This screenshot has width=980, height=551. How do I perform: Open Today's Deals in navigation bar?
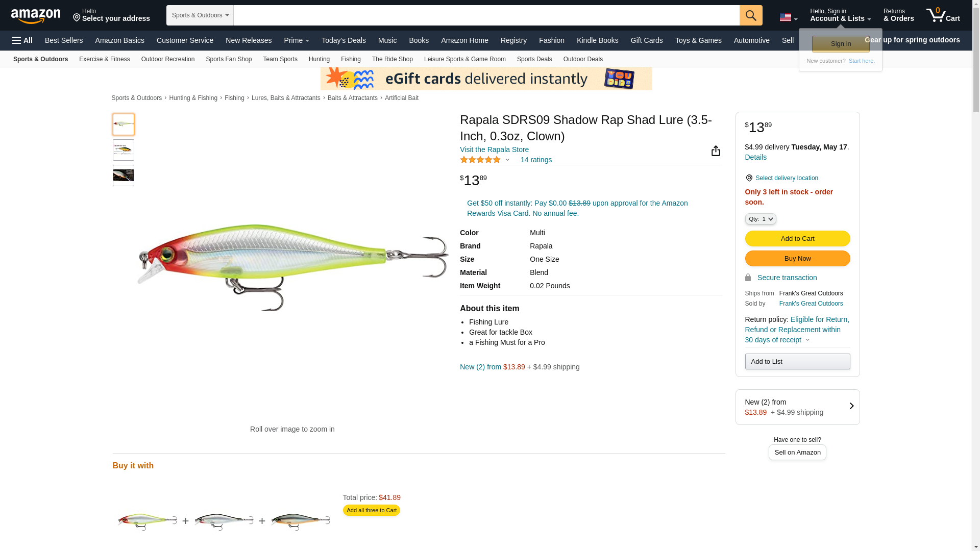click(344, 40)
